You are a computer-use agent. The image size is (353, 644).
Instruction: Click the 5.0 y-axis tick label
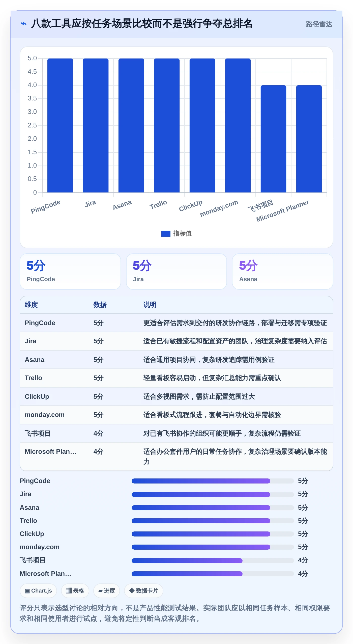[x=32, y=58]
